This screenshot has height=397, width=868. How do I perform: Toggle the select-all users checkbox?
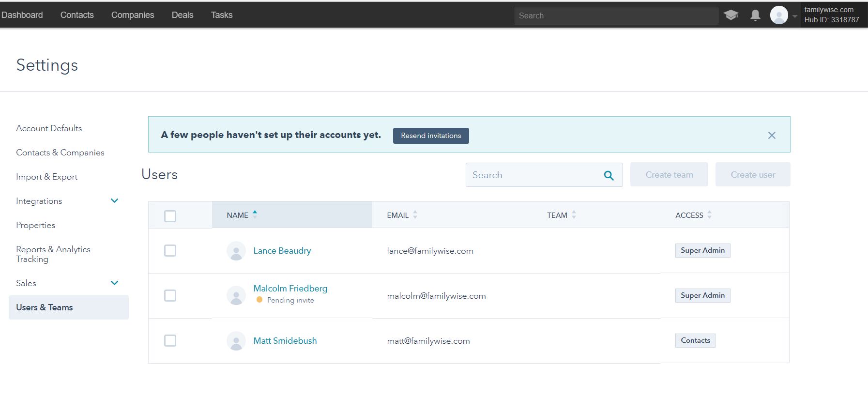(170, 216)
